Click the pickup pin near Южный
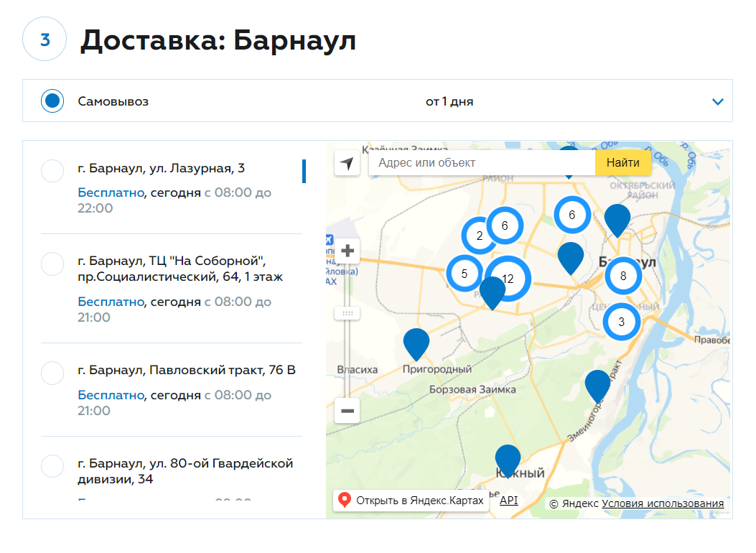 click(508, 459)
